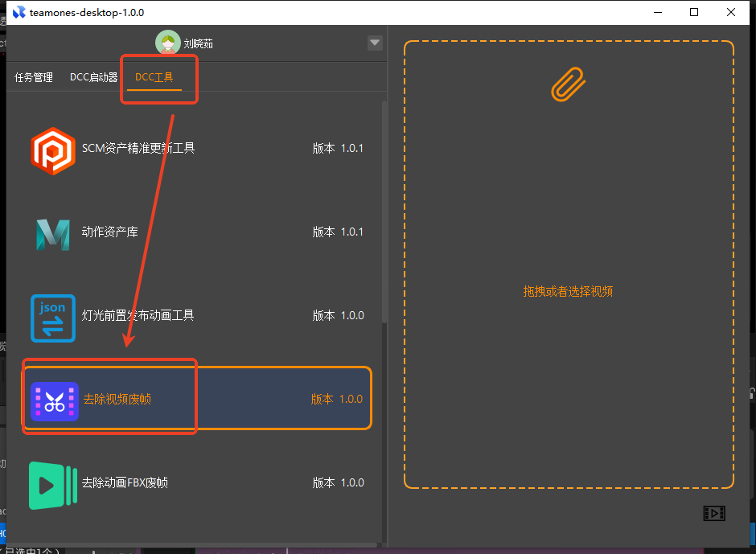Switch to the 任务管理 tab
Screen dimensions: 756x554
[34, 78]
